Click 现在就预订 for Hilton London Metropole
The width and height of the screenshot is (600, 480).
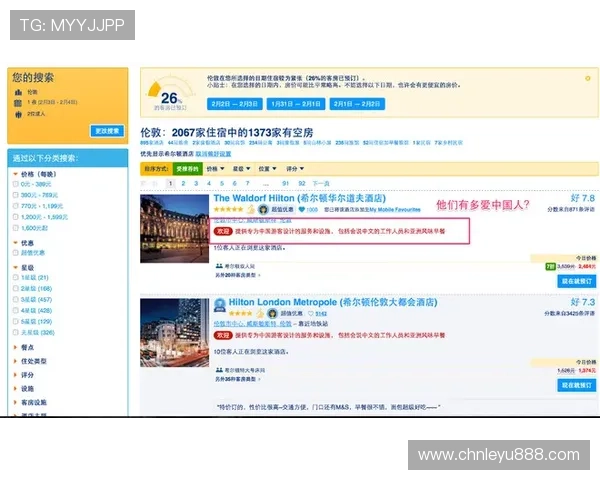(x=577, y=385)
